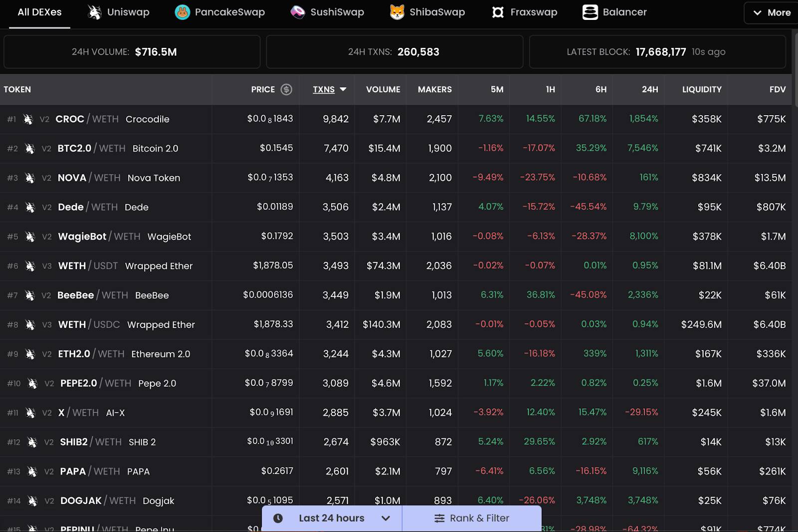Click Uniswap icon in X/WETH row

tap(30, 413)
